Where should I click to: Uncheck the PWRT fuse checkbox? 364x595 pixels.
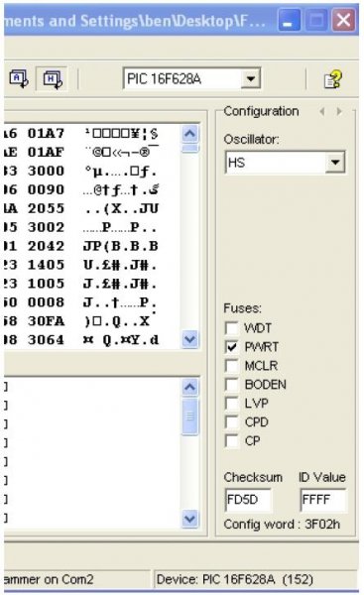[x=231, y=346]
